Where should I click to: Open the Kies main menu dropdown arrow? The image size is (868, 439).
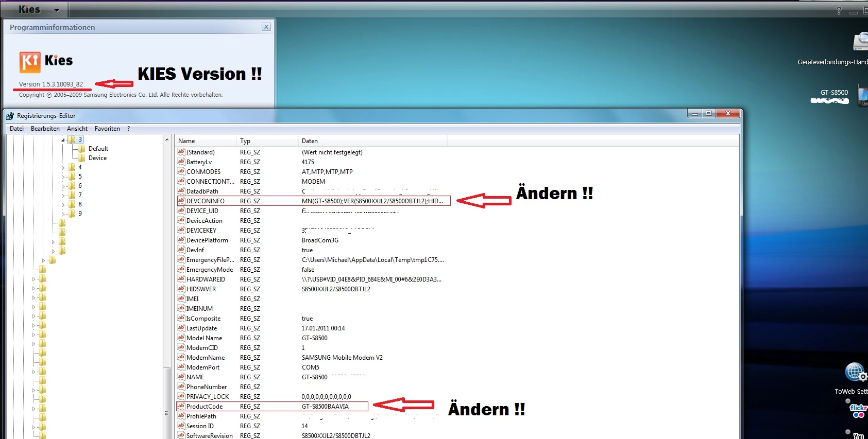57,10
